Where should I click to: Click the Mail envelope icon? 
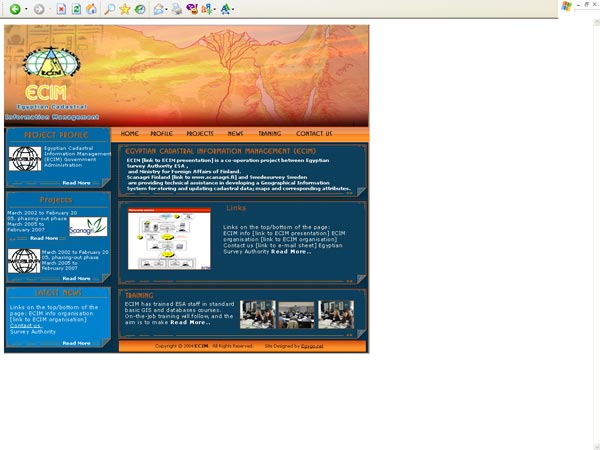coord(158,9)
